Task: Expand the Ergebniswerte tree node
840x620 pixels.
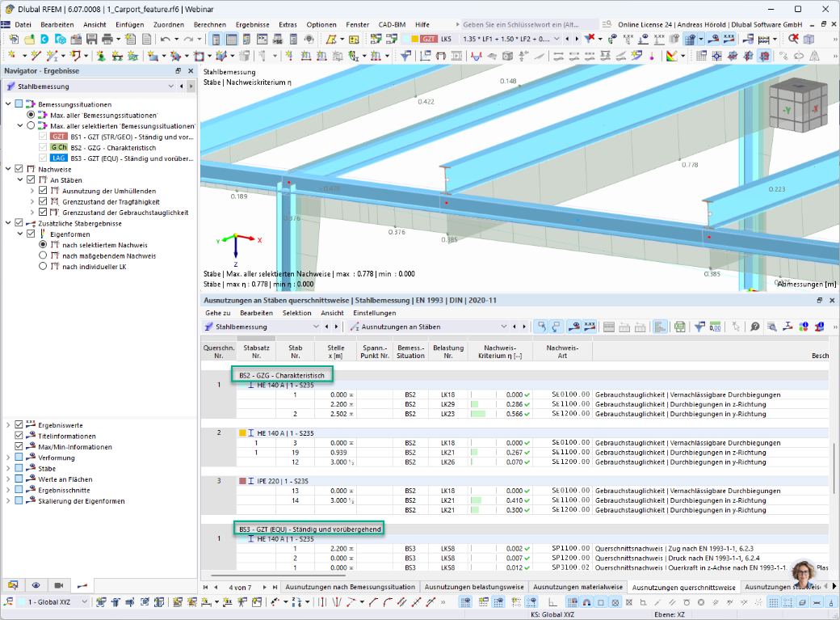Action: pos(8,424)
